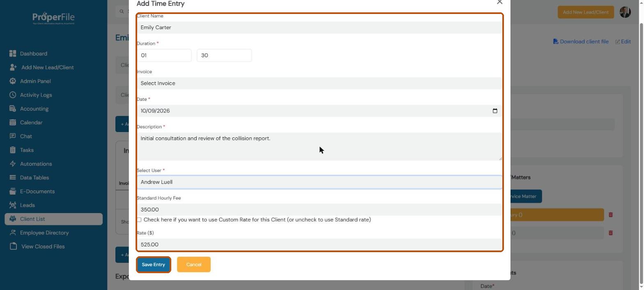Image resolution: width=644 pixels, height=290 pixels.
Task: Delete the orange highlighted service matter
Action: click(x=611, y=215)
